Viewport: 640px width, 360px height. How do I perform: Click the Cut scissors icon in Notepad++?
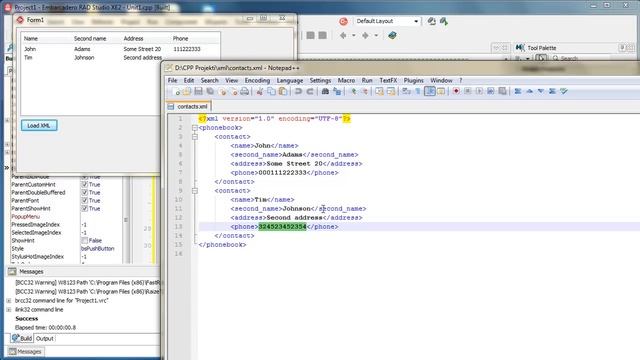[x=260, y=92]
